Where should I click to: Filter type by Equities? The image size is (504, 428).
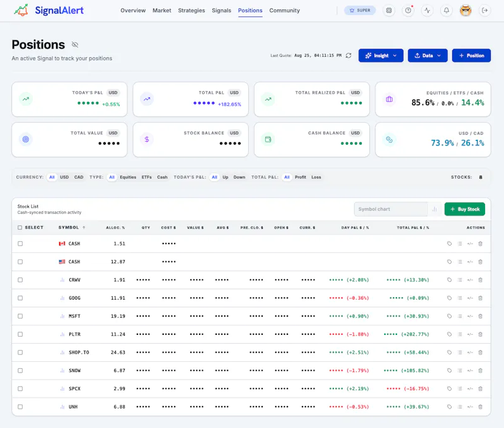(x=128, y=177)
